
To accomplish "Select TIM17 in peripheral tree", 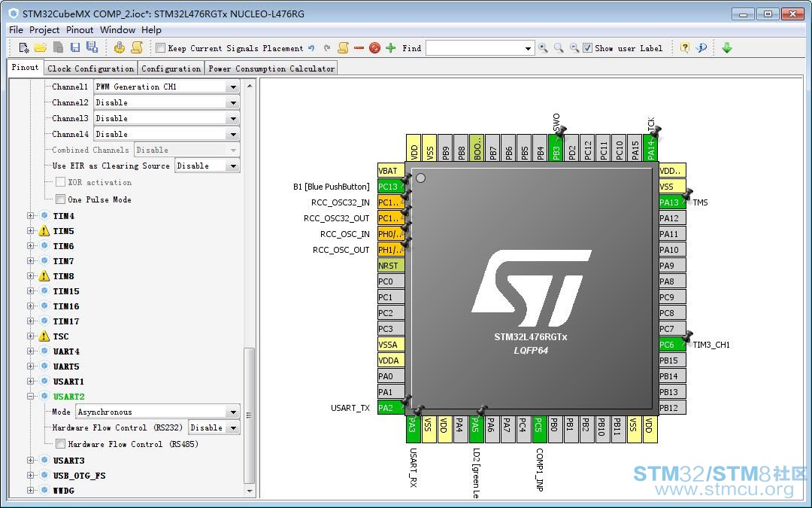I will [65, 321].
